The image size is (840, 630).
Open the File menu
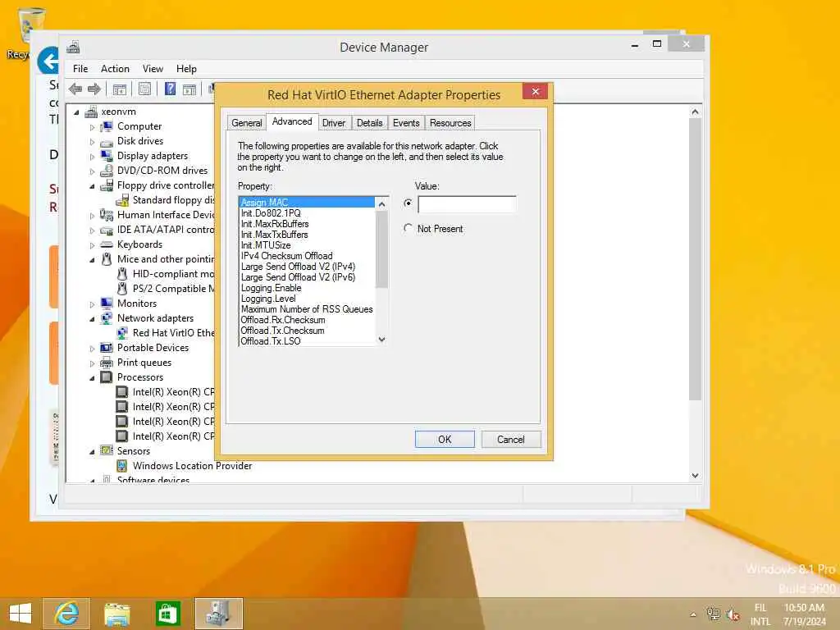pyautogui.click(x=80, y=69)
